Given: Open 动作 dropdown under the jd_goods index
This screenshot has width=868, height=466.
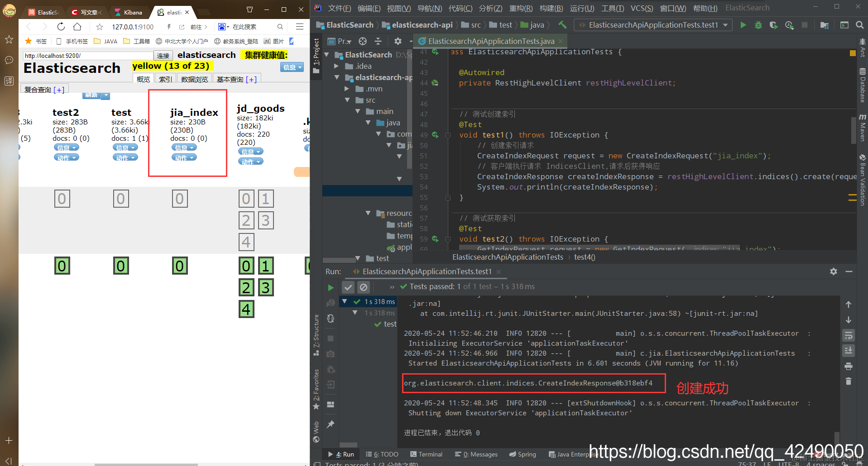Looking at the screenshot, I should point(251,162).
